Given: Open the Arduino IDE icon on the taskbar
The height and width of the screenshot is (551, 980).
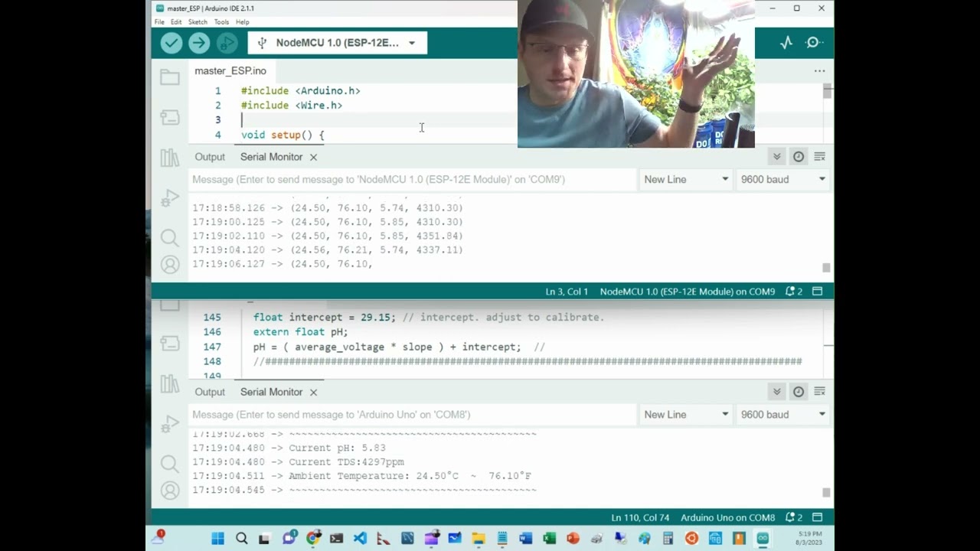Looking at the screenshot, I should (x=763, y=539).
